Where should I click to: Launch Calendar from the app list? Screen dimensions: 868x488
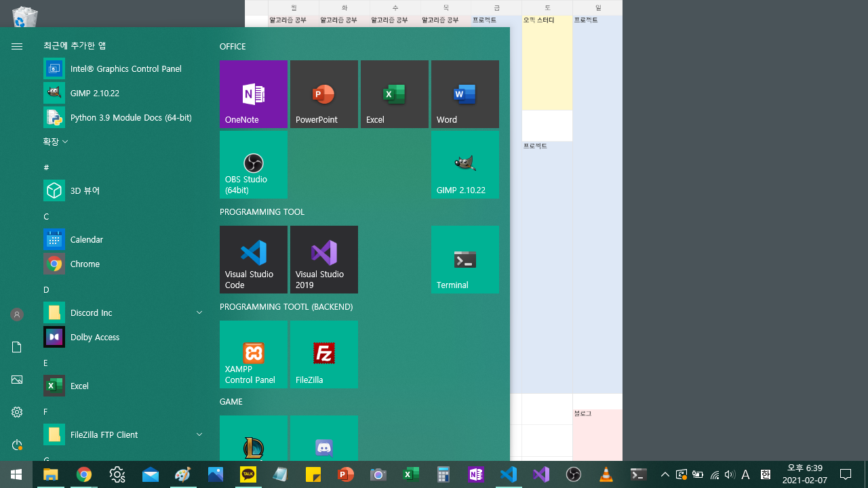[x=123, y=239]
